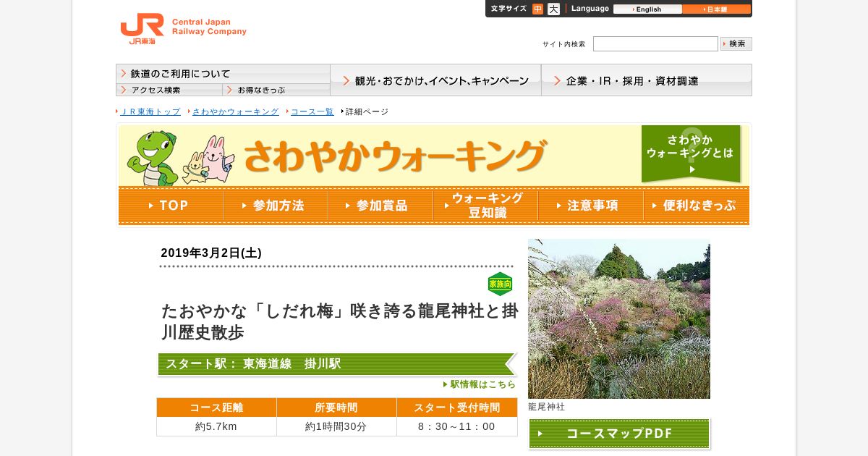
Task: Go to コース一覧 breadcrumb link
Action: [312, 111]
